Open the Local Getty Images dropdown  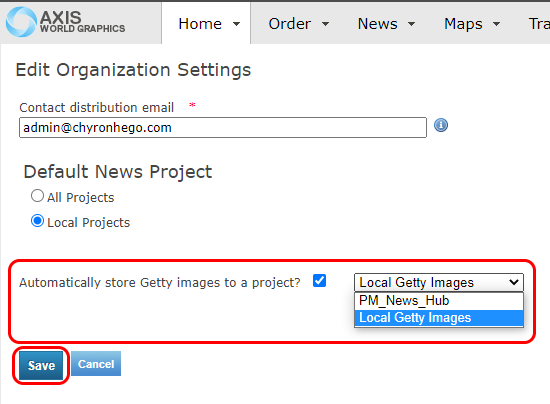(439, 282)
